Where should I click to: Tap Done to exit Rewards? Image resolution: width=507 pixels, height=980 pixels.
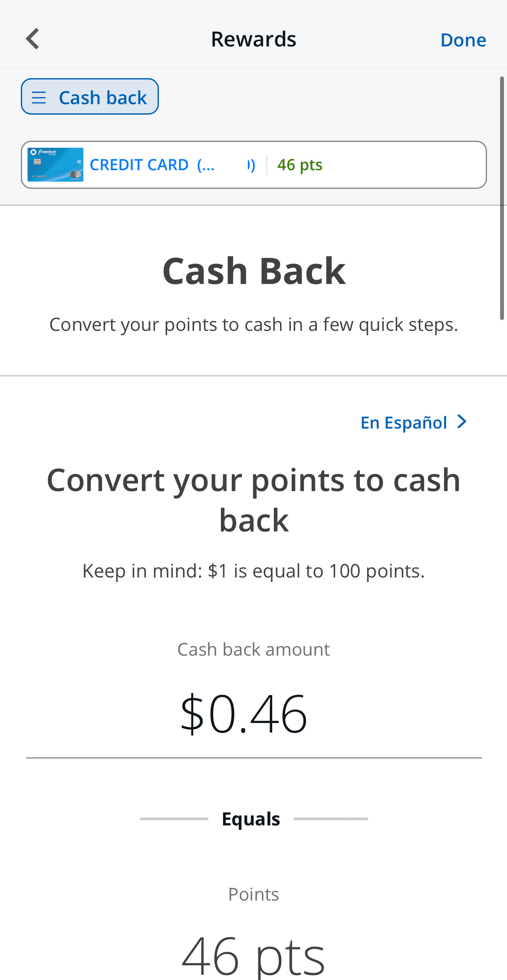coord(463,40)
